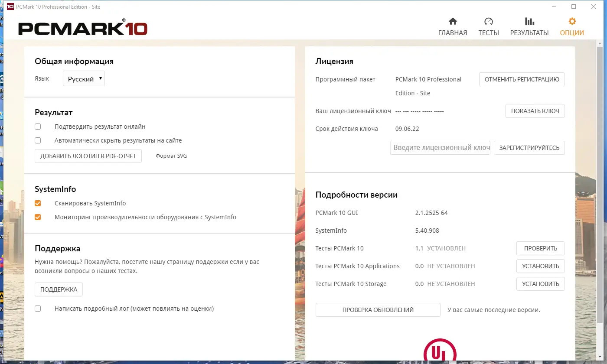Enable Написать подробный лог checkbox
Image resolution: width=607 pixels, height=364 pixels.
click(38, 309)
